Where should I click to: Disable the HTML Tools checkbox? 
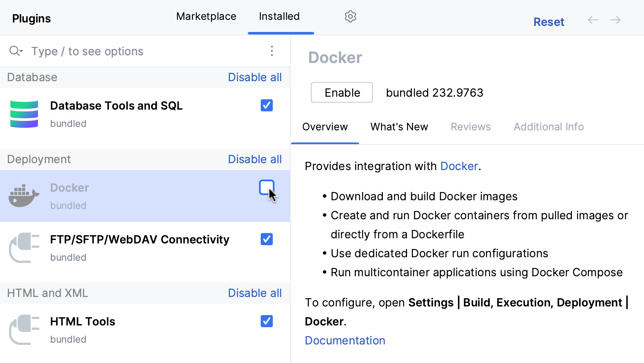click(x=266, y=321)
